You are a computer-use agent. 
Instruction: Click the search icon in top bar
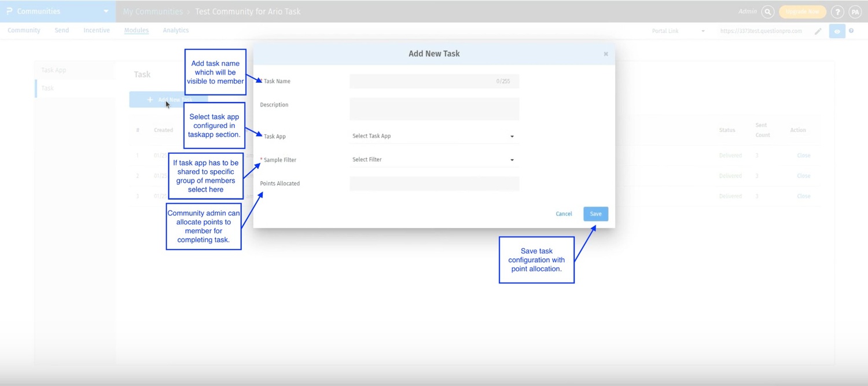(768, 12)
